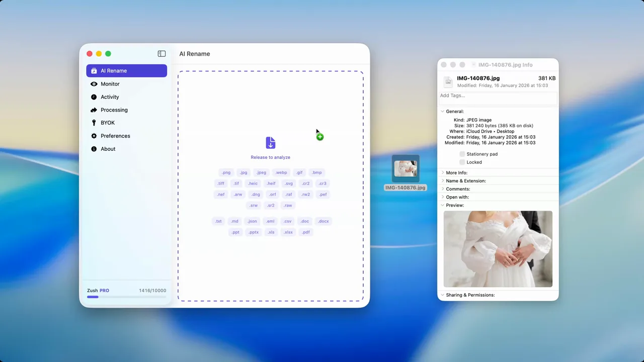The height and width of the screenshot is (362, 644).
Task: Click the JPEG file icon in Info header
Action: [448, 81]
